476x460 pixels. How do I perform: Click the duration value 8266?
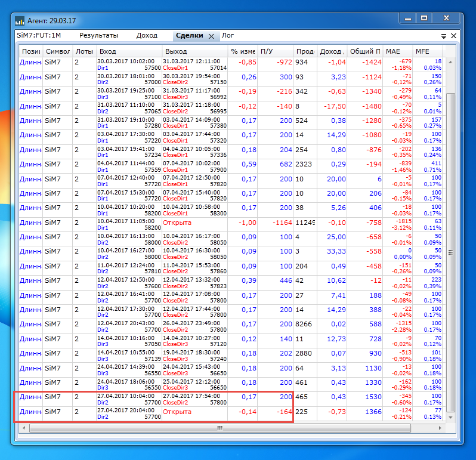click(304, 324)
